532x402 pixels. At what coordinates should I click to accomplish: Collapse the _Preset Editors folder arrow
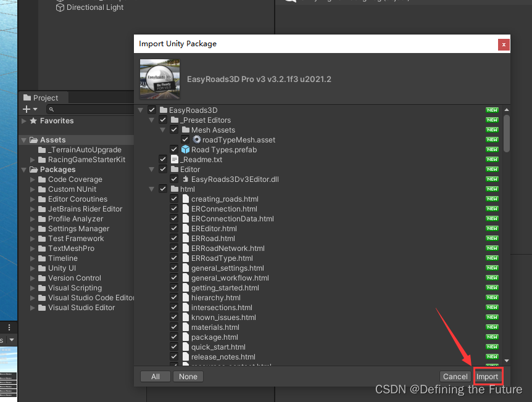click(x=152, y=120)
